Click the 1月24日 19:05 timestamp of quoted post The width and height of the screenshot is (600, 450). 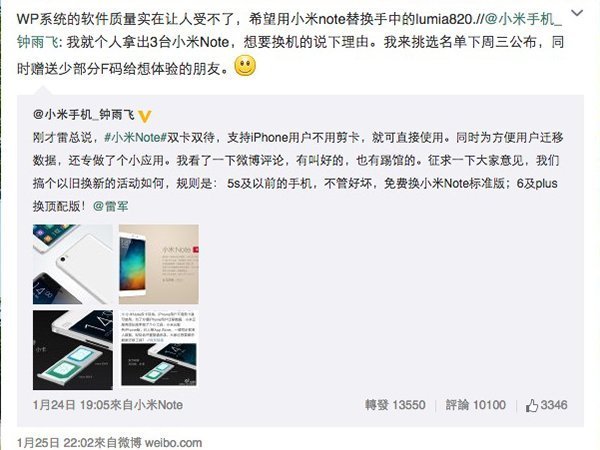[x=71, y=405]
